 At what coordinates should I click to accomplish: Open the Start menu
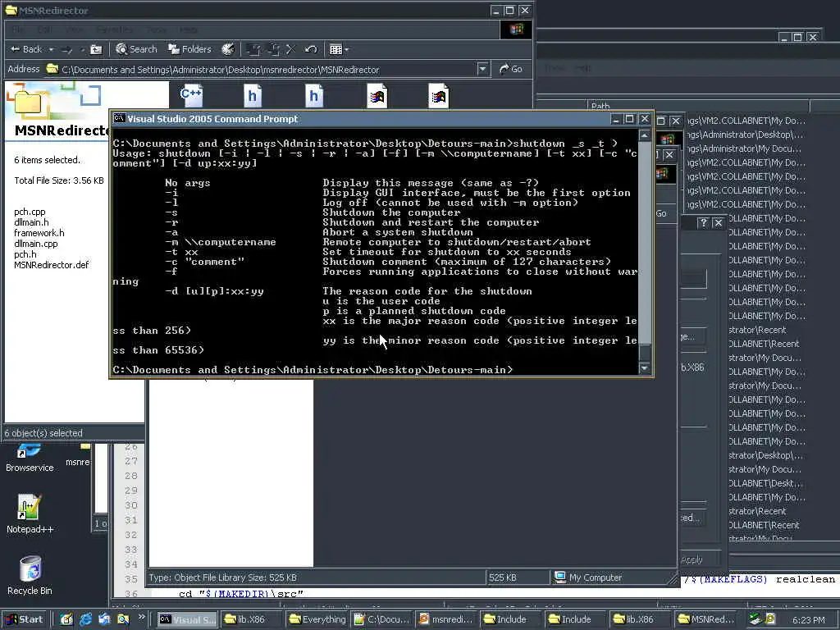click(x=25, y=619)
